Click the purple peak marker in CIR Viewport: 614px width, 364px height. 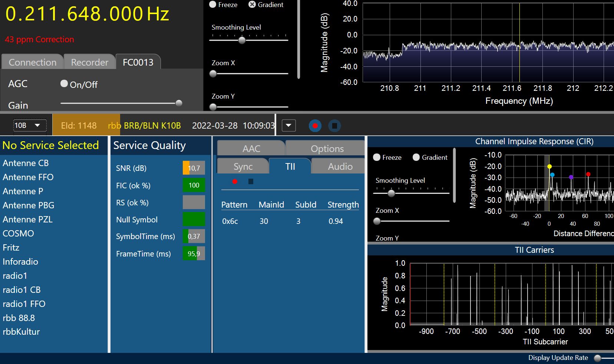click(571, 177)
